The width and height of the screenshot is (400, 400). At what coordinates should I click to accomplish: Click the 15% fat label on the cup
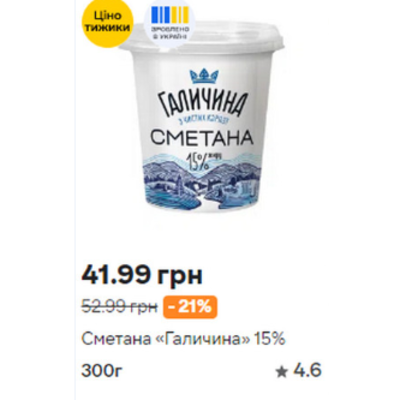point(202,161)
